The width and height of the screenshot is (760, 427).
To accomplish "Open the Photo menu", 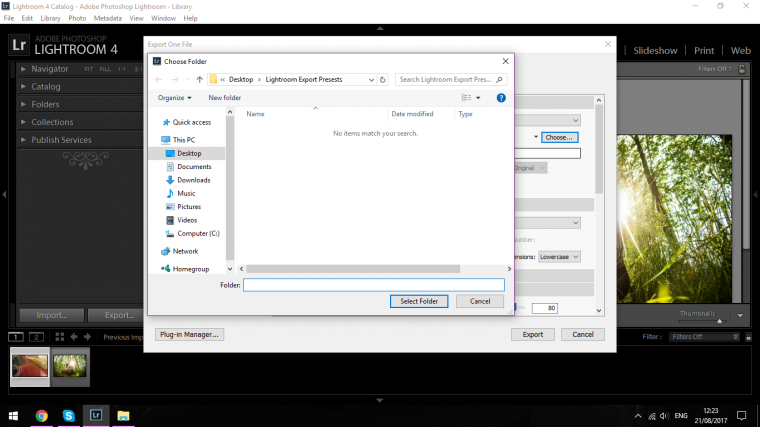I will pyautogui.click(x=77, y=18).
